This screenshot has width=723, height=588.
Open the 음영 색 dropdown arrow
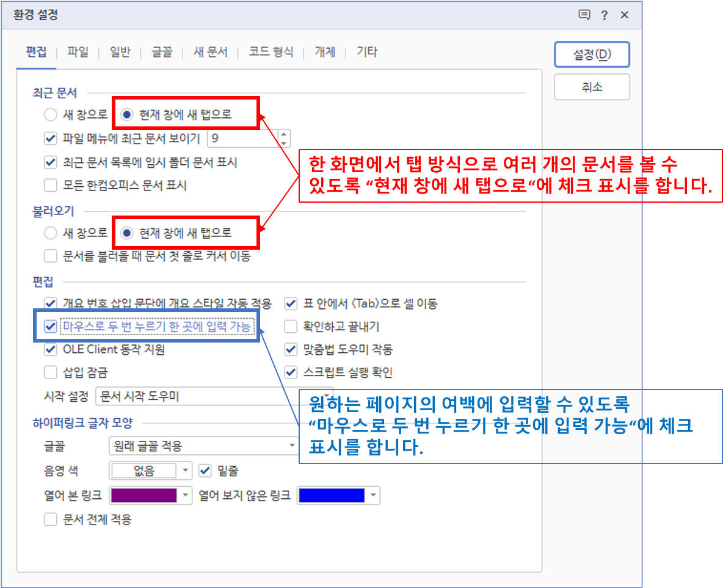coord(185,471)
